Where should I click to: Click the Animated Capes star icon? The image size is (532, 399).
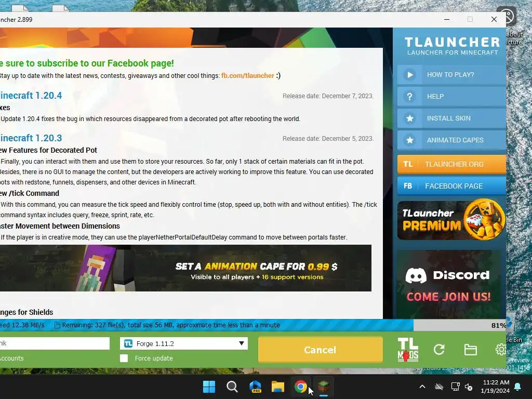409,140
